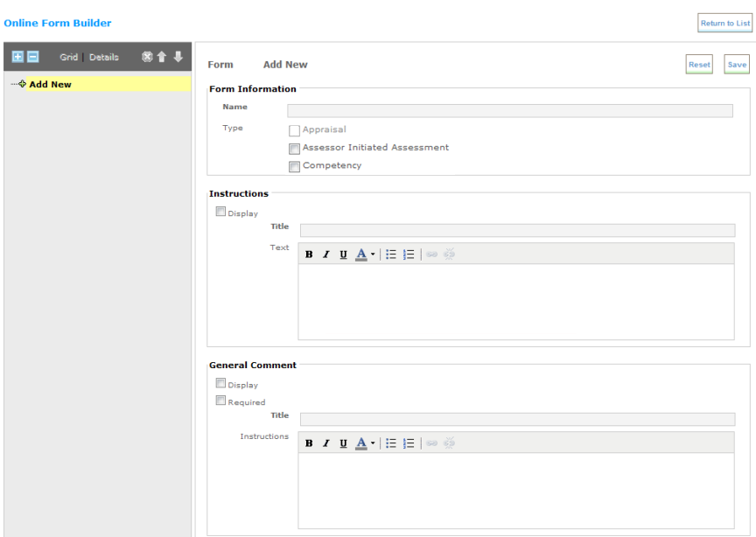Viewport: 756px width, 537px height.
Task: Toggle bold in Instructions Text editor
Action: [309, 254]
